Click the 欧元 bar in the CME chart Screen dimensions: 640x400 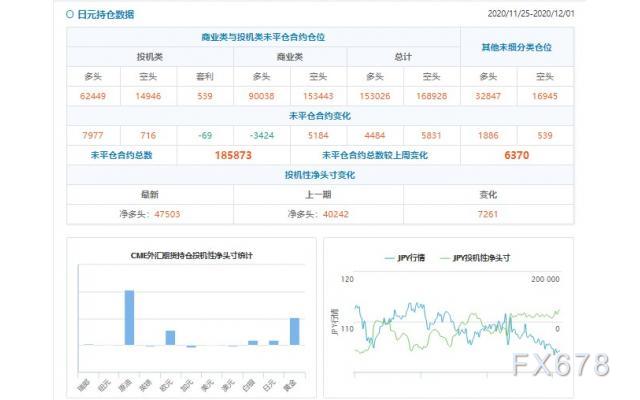pyautogui.click(x=170, y=338)
